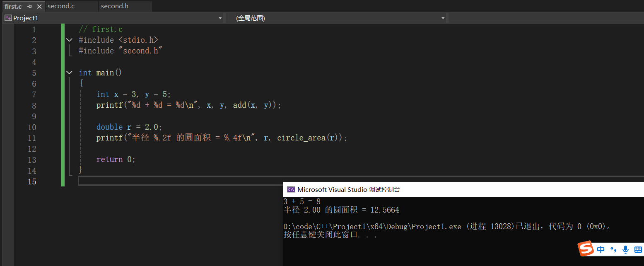Viewport: 644px width, 266px height.
Task: Click the opening brace on line 6
Action: pyautogui.click(x=82, y=84)
